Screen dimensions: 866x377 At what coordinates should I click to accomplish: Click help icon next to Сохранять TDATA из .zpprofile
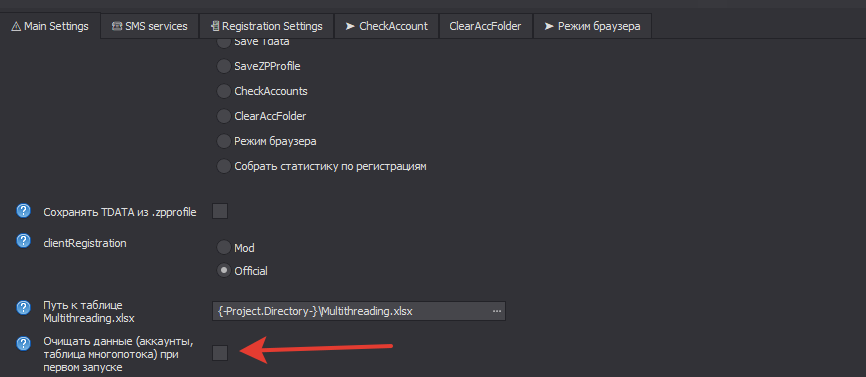(23, 210)
